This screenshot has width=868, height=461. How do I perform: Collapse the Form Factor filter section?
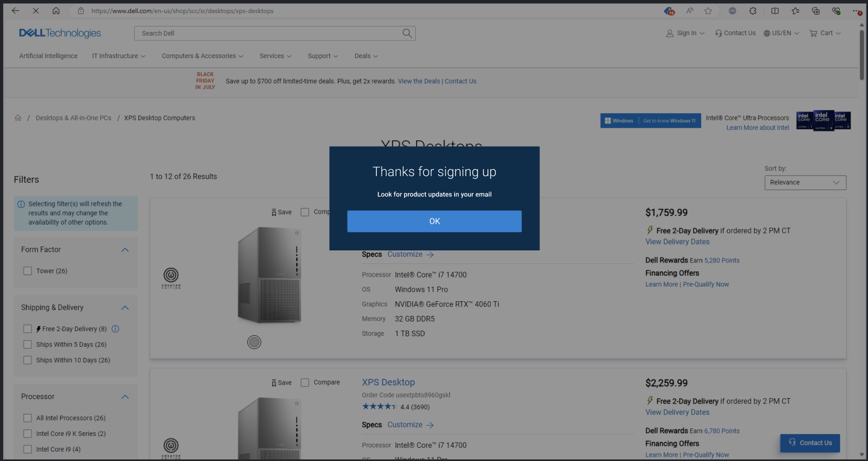point(125,250)
